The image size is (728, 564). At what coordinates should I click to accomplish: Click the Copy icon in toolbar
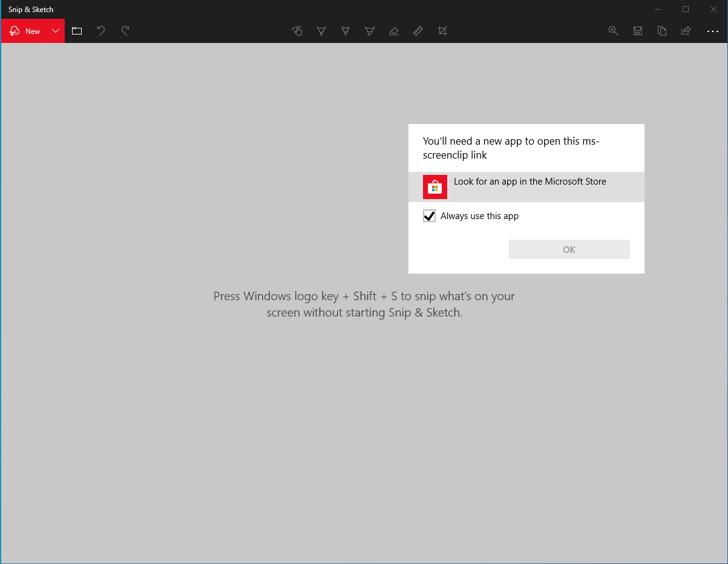pos(662,31)
